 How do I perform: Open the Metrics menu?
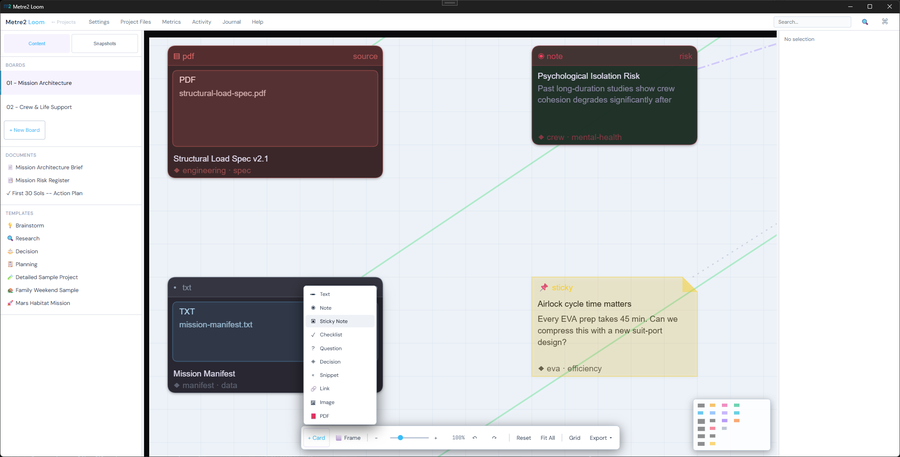[x=171, y=22]
